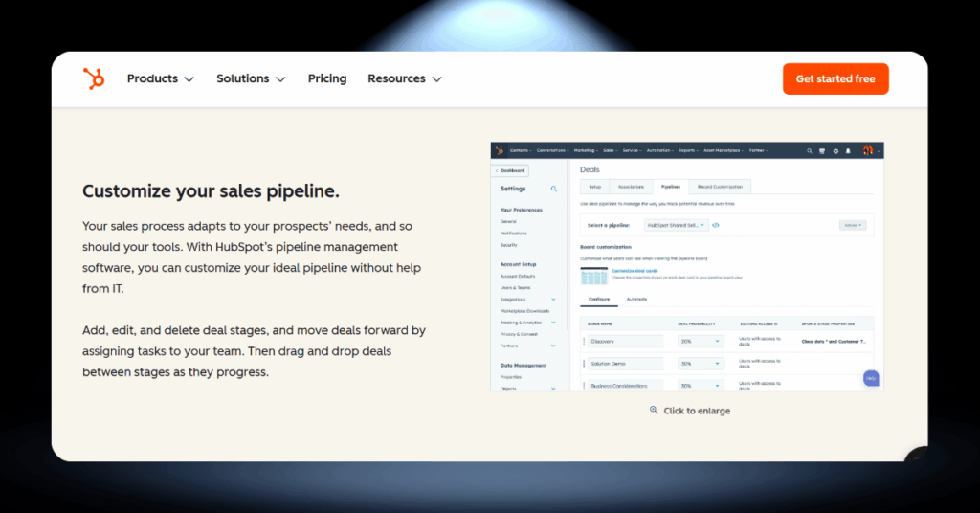This screenshot has height=513, width=980.
Task: Click the code icon next to the pipeline dropdown
Action: click(x=716, y=225)
